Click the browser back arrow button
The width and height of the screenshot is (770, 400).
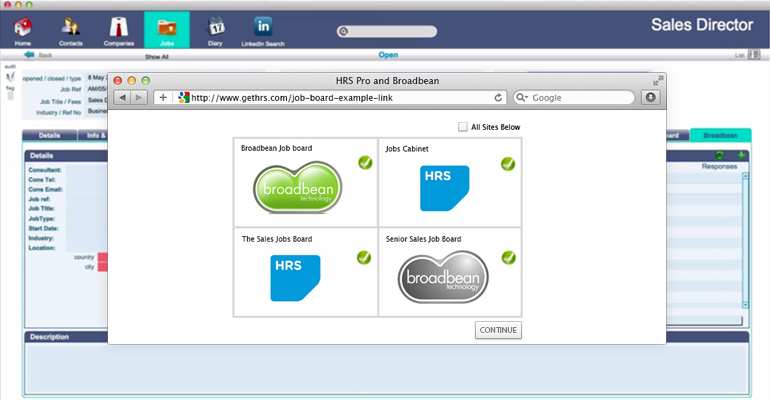[123, 98]
